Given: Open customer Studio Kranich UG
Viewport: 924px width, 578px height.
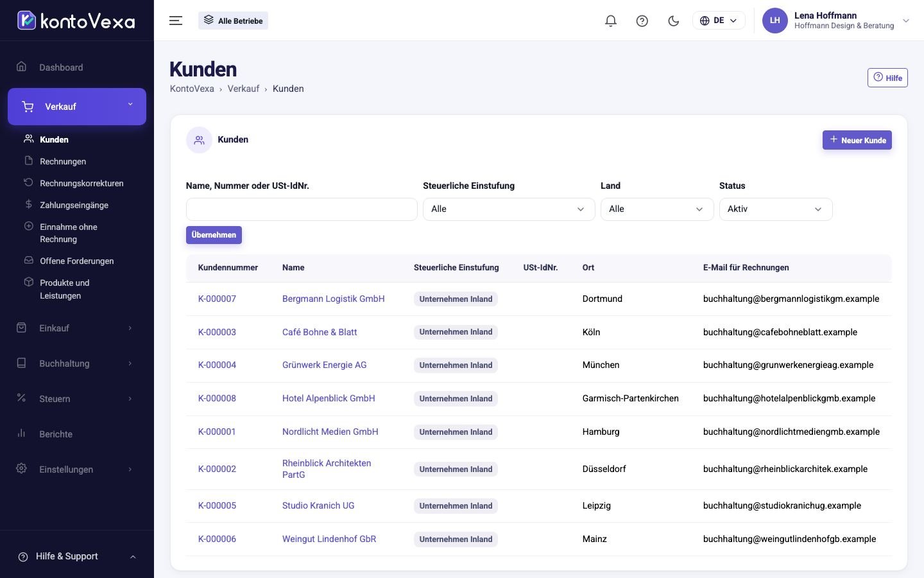Looking at the screenshot, I should [x=318, y=505].
